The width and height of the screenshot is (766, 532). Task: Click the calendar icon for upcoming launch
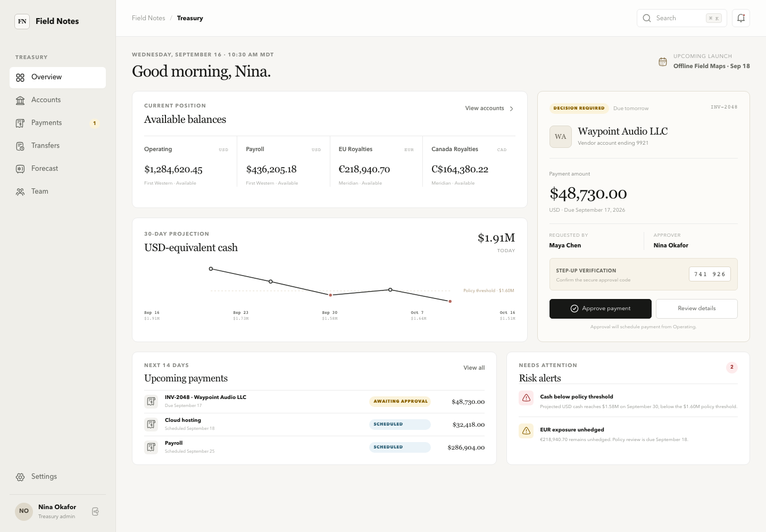[663, 62]
